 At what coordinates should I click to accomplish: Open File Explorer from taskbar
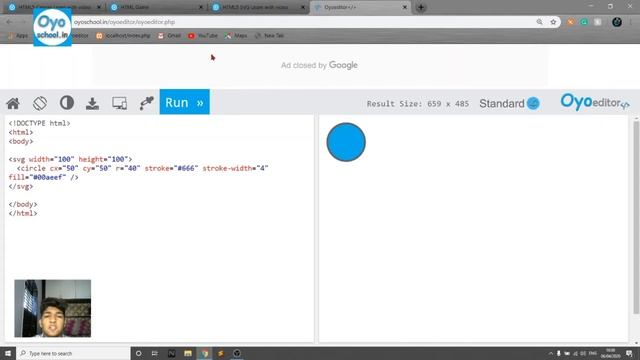(x=188, y=353)
